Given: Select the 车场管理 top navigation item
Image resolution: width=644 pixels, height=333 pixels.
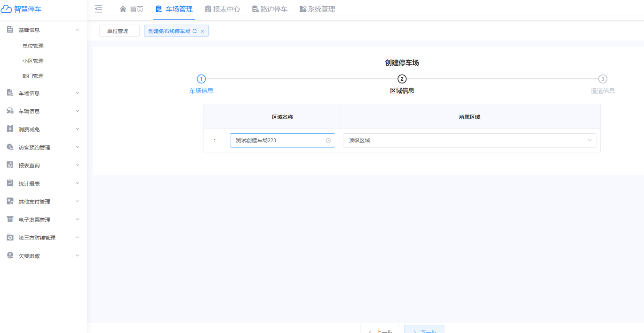Looking at the screenshot, I should [174, 9].
